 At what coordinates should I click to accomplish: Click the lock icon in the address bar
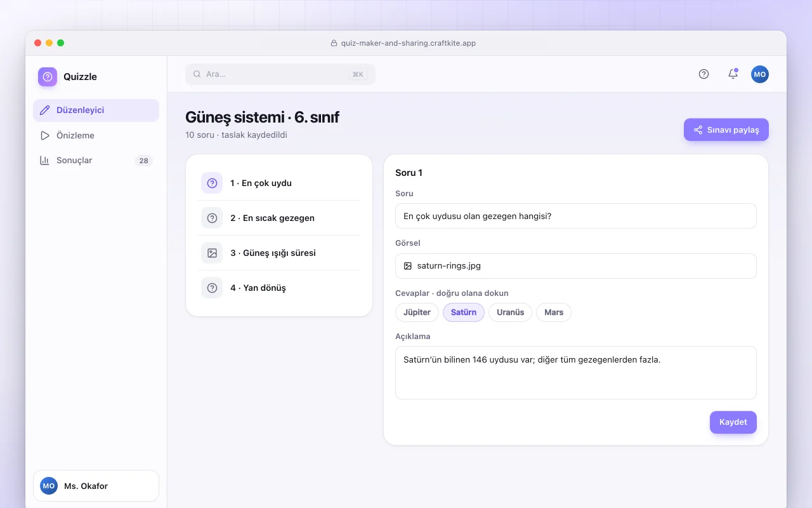coord(334,43)
